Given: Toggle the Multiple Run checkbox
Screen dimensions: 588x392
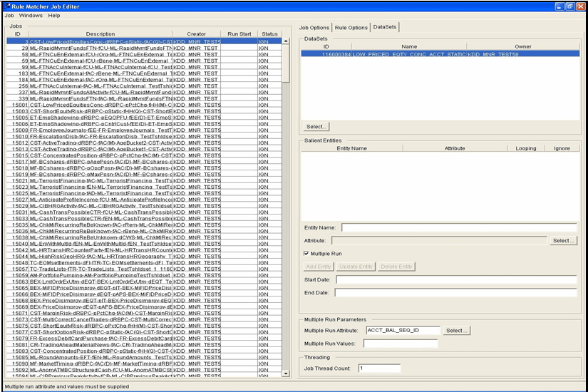Looking at the screenshot, I should [306, 254].
